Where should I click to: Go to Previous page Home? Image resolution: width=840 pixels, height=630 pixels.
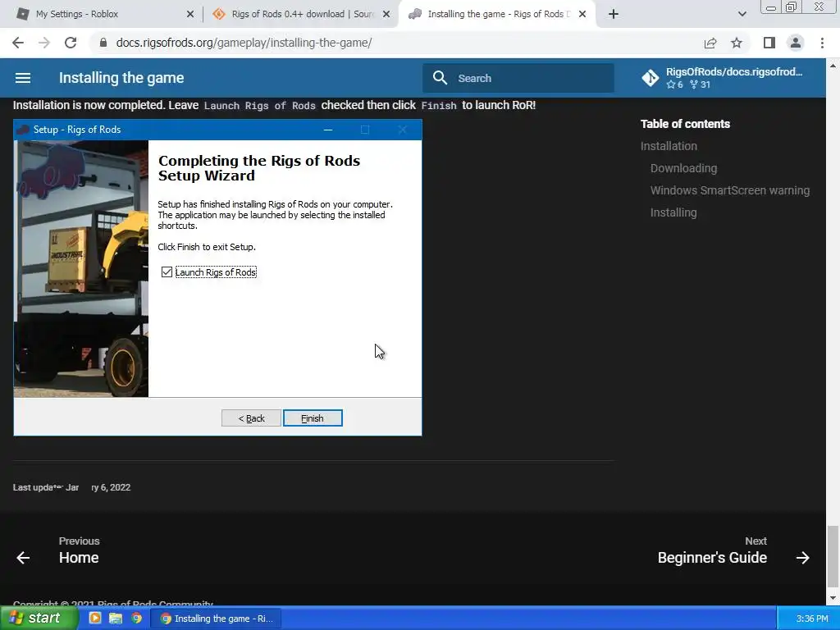click(x=79, y=550)
